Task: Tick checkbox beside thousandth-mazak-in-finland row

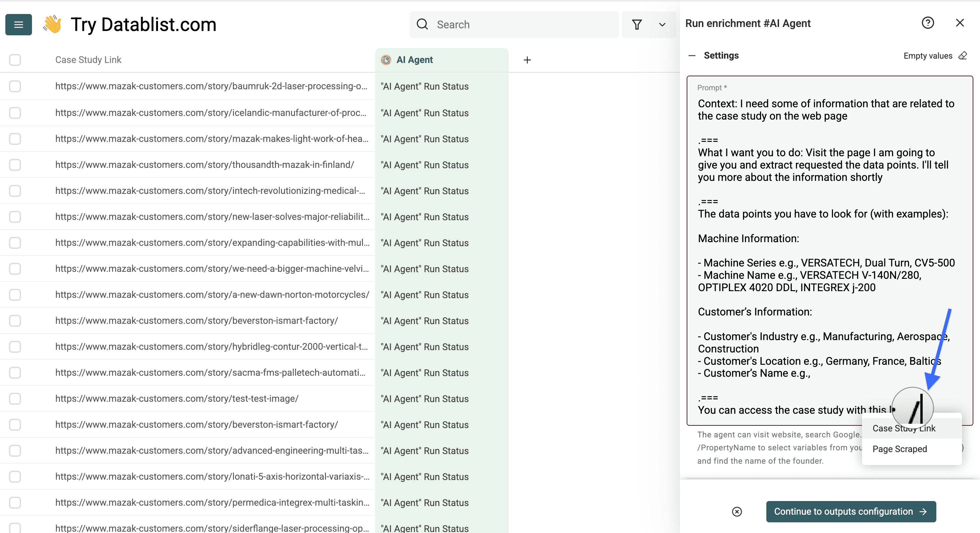Action: pos(15,165)
